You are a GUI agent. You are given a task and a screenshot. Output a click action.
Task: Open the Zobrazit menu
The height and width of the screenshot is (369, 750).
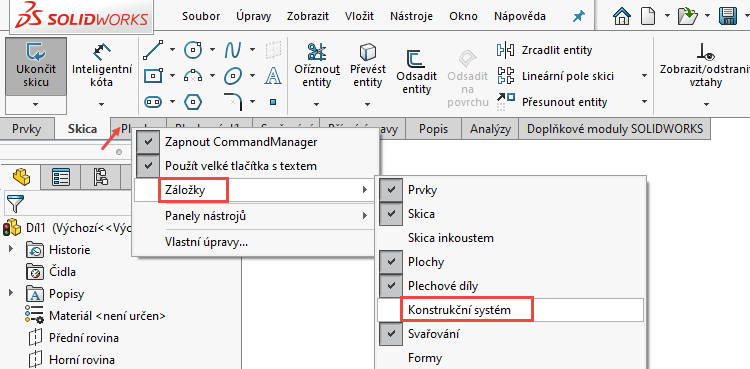coord(308,16)
